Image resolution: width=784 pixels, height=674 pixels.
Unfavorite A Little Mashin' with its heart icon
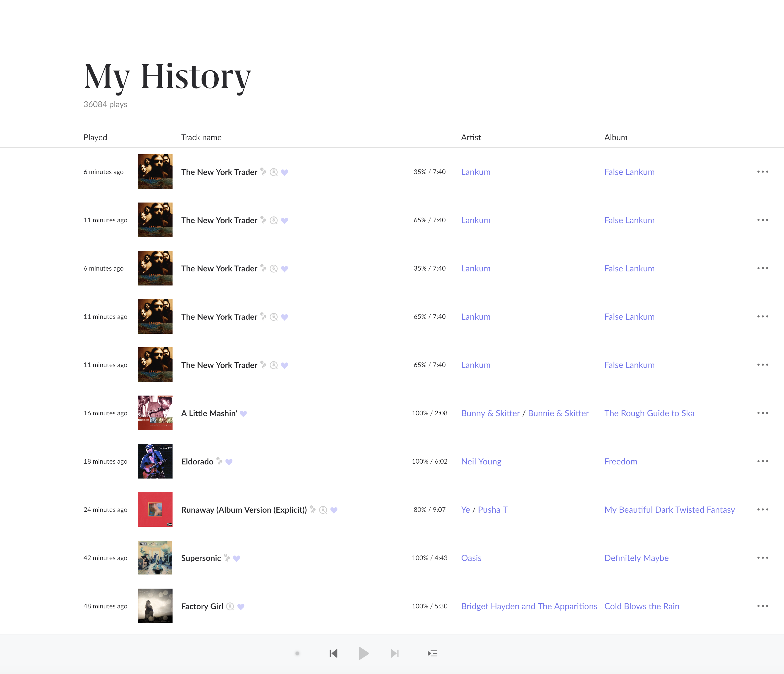(243, 414)
